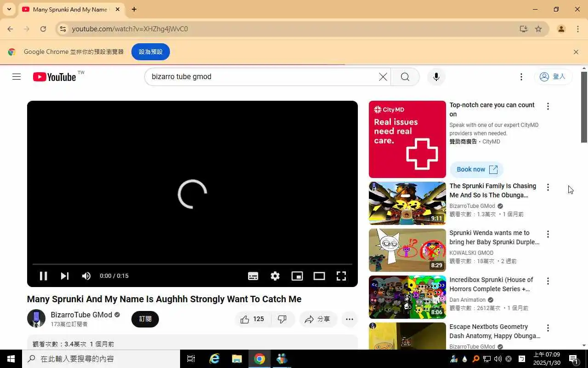Viewport: 588px width, 368px height.
Task: Click the Book now ad button
Action: (477, 169)
